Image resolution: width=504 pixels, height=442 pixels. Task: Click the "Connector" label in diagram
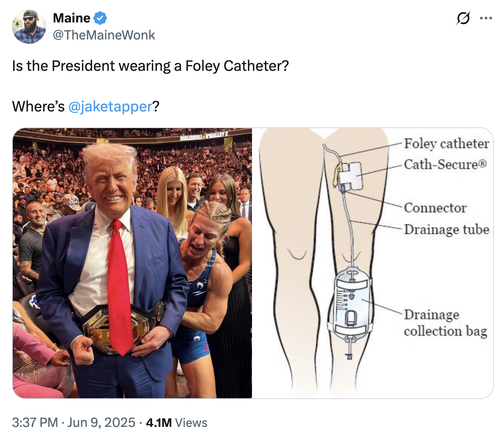click(x=435, y=208)
